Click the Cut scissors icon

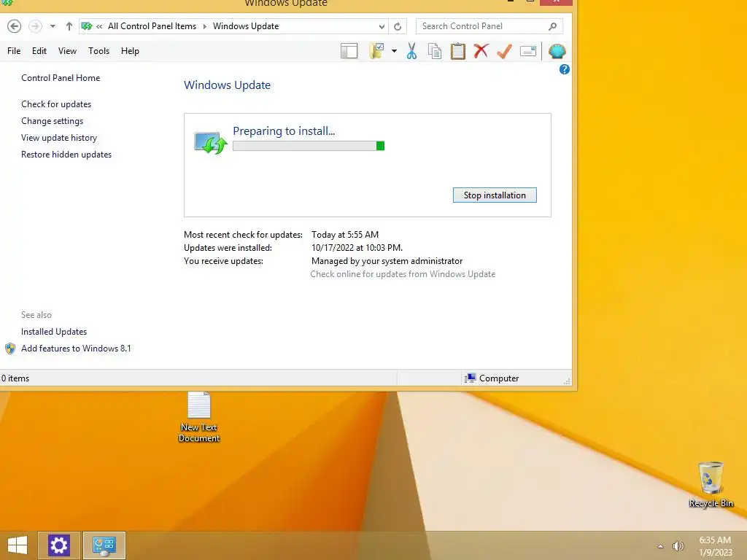coord(411,51)
